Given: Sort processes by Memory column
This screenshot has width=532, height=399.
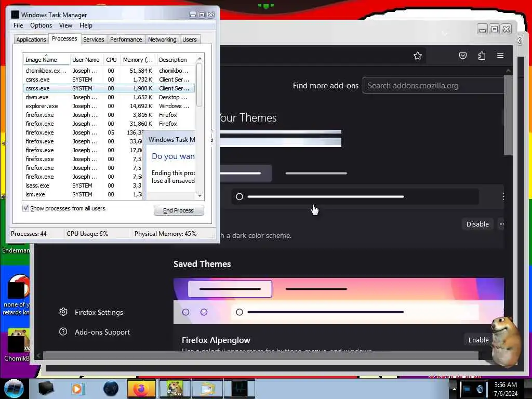Looking at the screenshot, I should click(x=138, y=60).
